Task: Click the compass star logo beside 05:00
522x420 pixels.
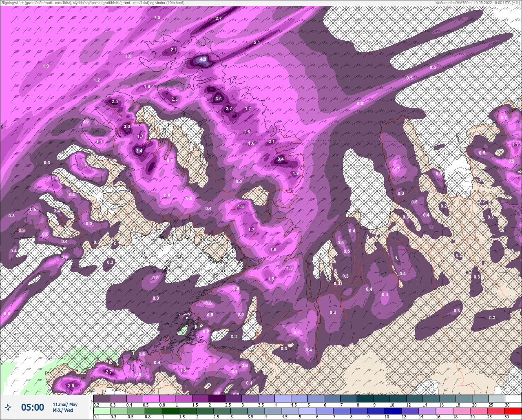Action: 8,407
